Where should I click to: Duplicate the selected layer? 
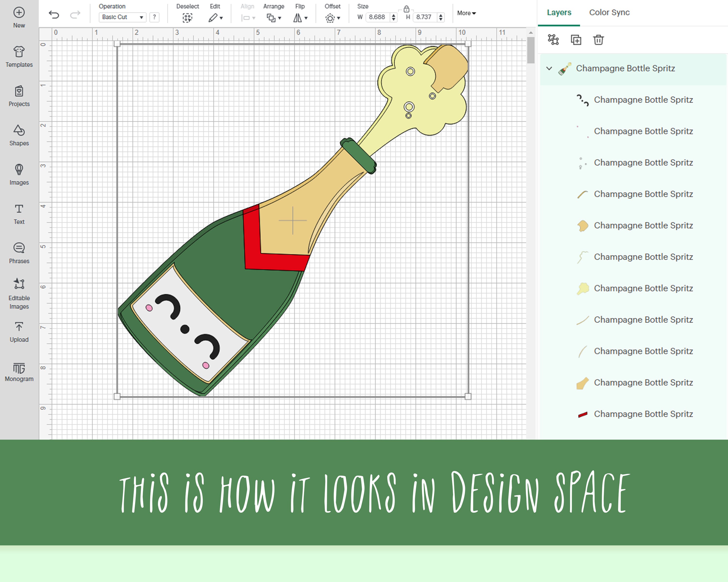click(576, 40)
